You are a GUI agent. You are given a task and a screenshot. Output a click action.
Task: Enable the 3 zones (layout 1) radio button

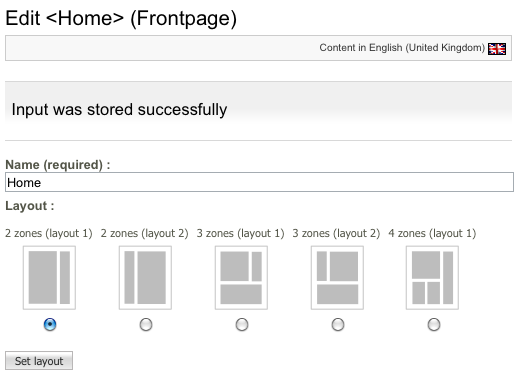pyautogui.click(x=242, y=324)
